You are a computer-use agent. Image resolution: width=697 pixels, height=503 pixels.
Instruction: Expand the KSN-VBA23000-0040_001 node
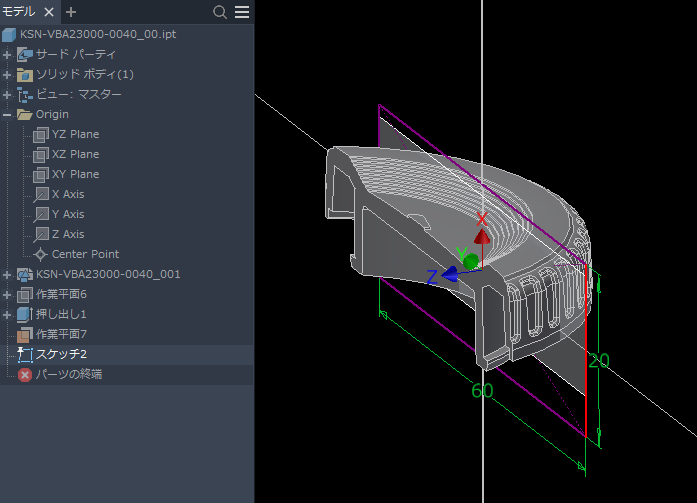click(x=8, y=274)
